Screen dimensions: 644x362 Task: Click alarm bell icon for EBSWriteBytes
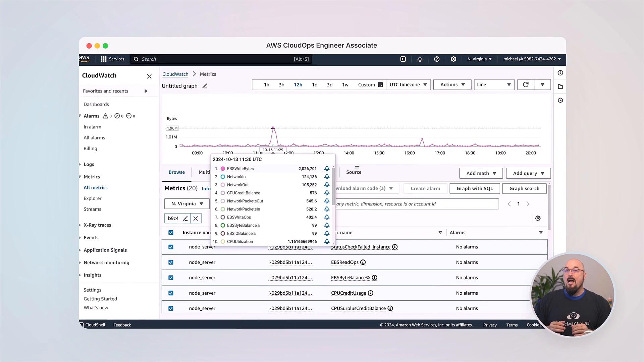click(327, 169)
